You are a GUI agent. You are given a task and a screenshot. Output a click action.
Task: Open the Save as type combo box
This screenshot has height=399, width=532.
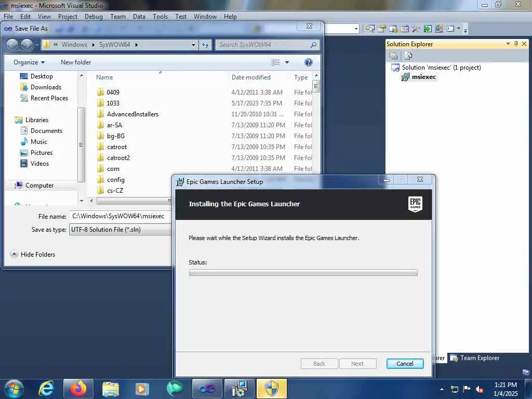point(121,230)
